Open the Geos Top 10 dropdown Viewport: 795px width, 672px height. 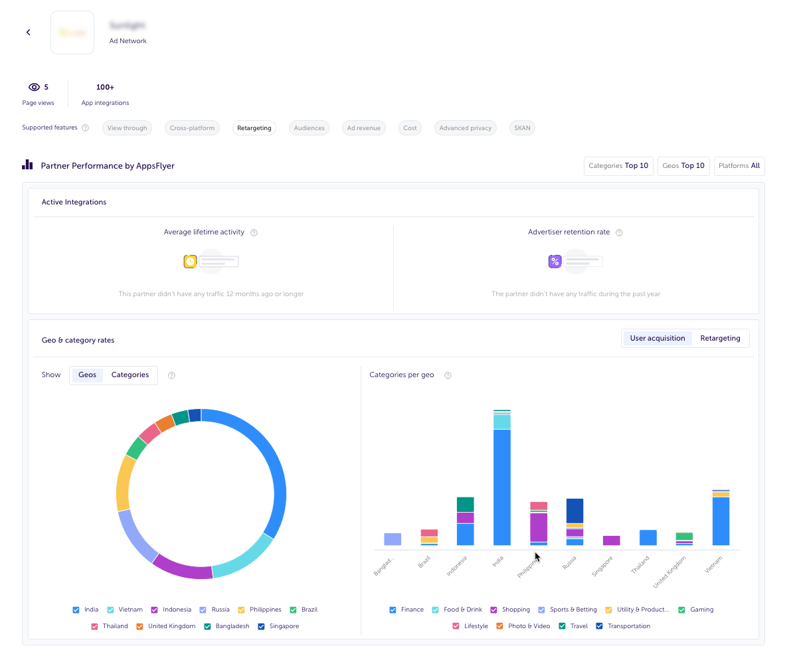pos(683,166)
